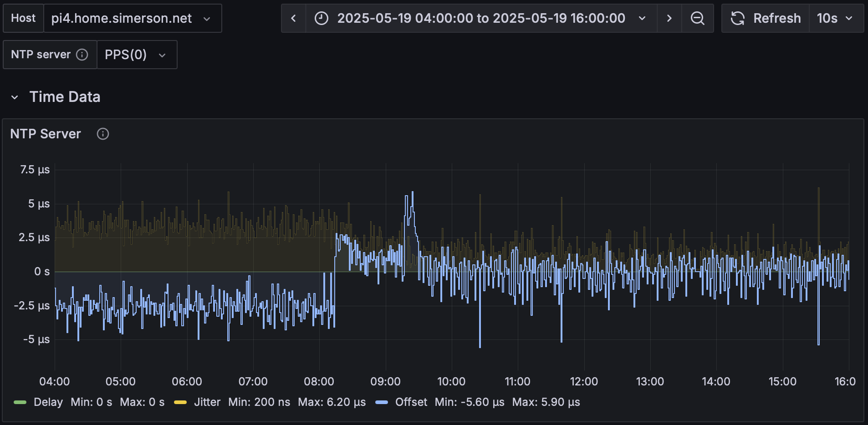Click Jitter Max: 6.20 µs legend value
This screenshot has width=868, height=425.
332,402
